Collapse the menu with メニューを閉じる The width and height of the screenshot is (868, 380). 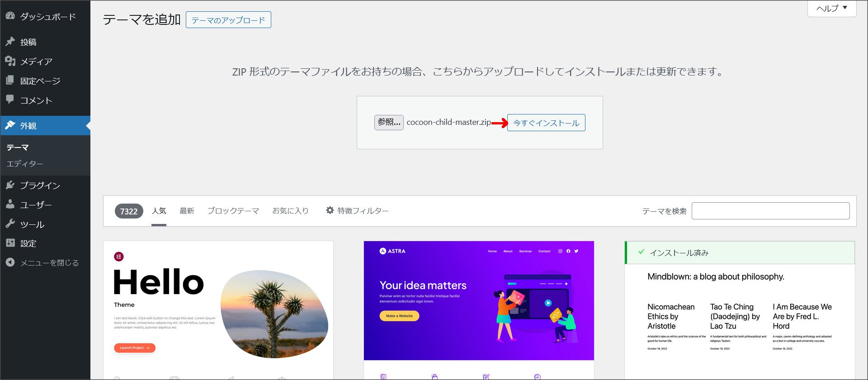42,263
